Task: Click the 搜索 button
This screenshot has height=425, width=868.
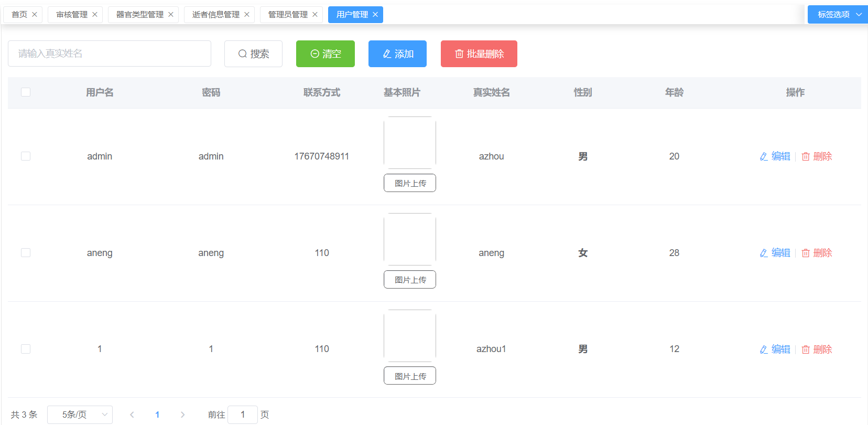Action: click(253, 54)
